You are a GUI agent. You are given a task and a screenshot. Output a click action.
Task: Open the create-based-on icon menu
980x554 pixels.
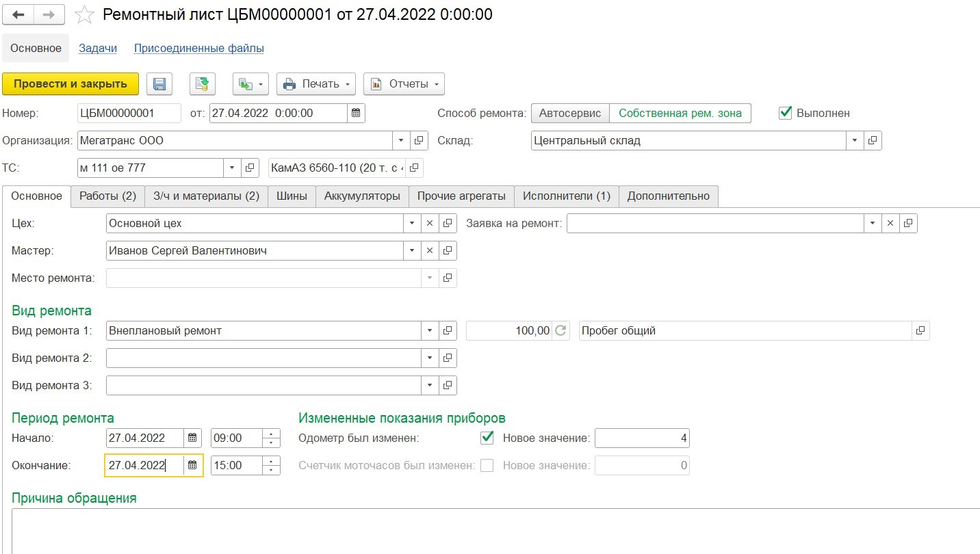click(x=250, y=84)
